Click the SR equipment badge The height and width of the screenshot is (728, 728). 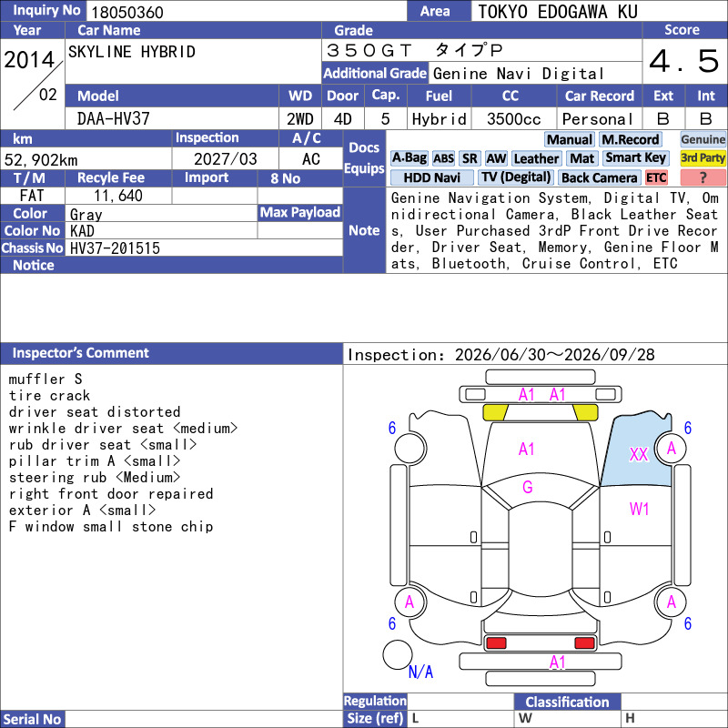click(470, 158)
